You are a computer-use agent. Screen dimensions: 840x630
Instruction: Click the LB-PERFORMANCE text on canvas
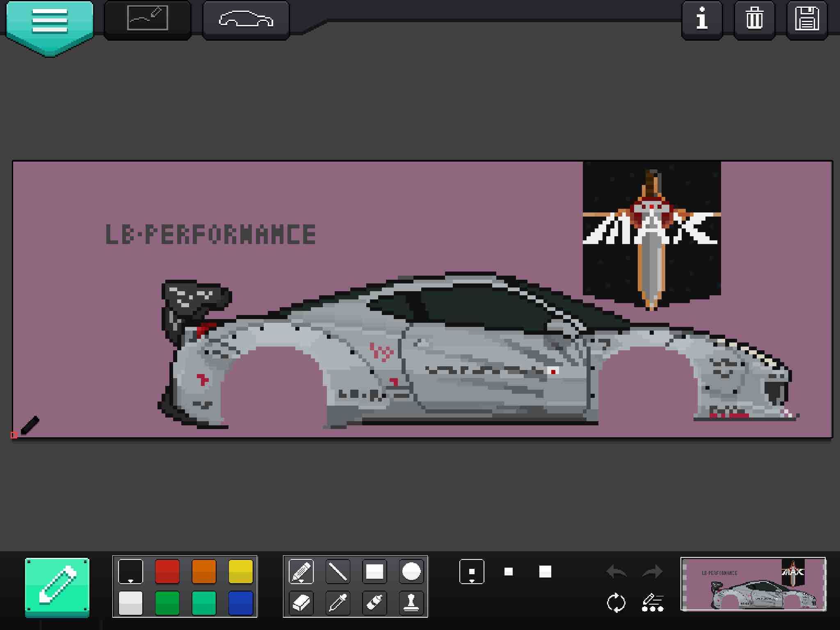pos(210,234)
